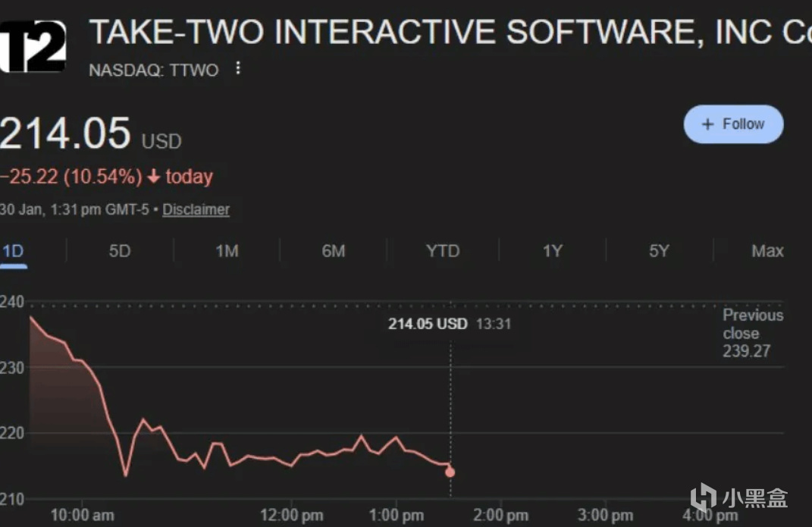Select the YTD tab
The height and width of the screenshot is (527, 812).
pyautogui.click(x=443, y=251)
